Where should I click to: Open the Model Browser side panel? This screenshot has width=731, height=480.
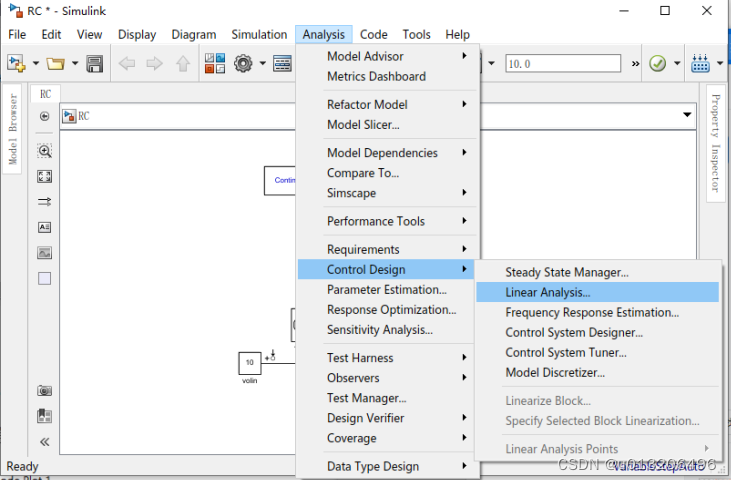pos(13,129)
